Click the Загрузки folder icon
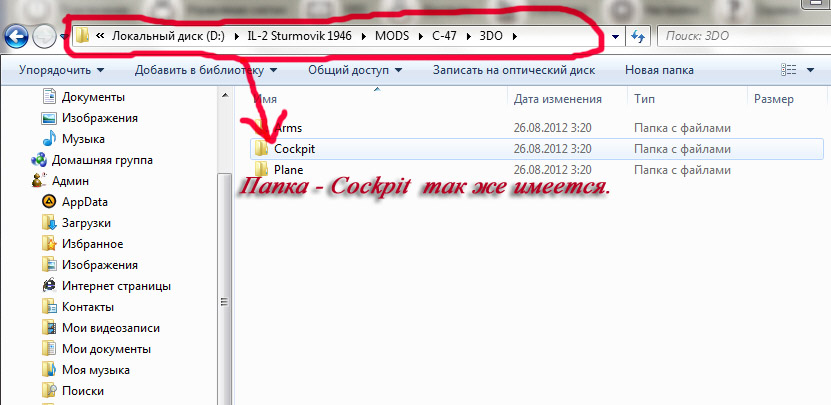Viewport: 831px width, 405px height. pos(49,223)
